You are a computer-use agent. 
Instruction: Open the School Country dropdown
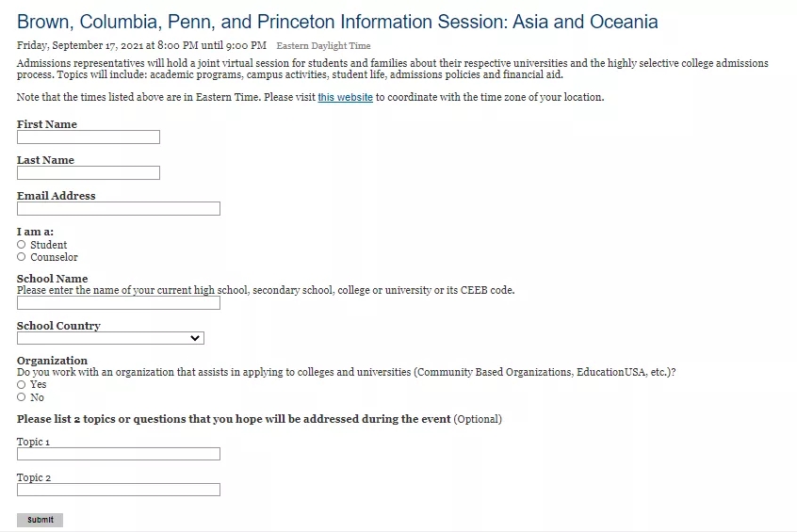[x=110, y=338]
